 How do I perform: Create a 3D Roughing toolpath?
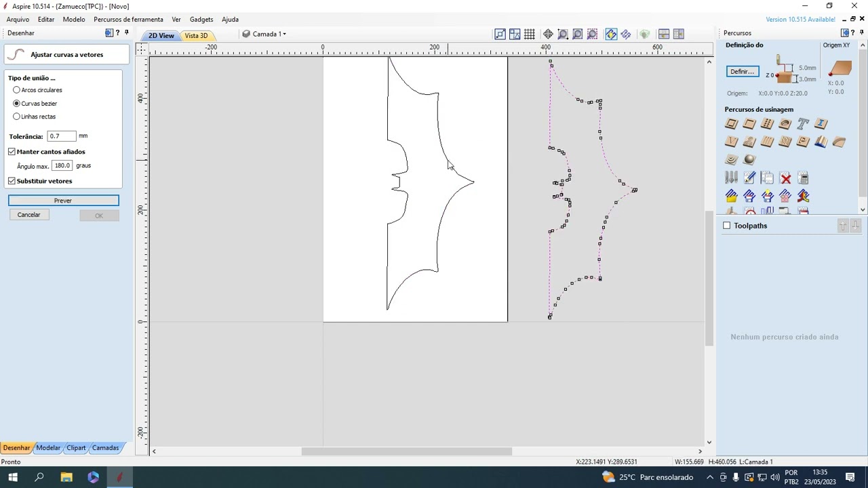coord(731,159)
